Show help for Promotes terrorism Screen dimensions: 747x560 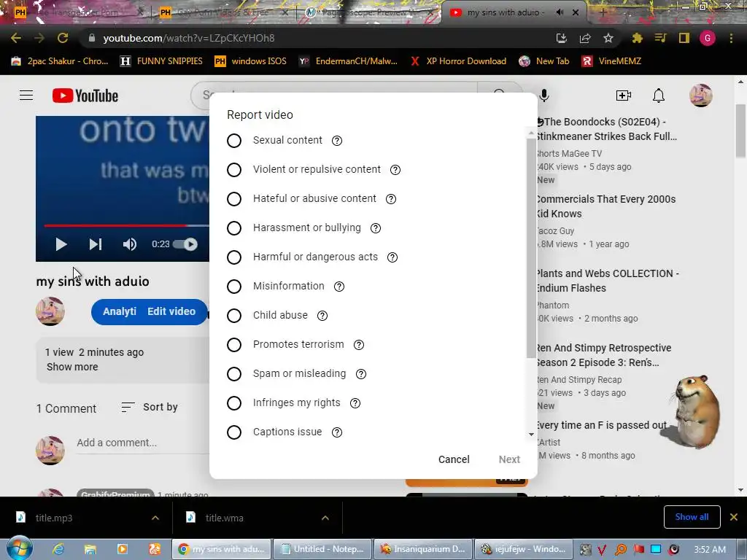coord(359,345)
